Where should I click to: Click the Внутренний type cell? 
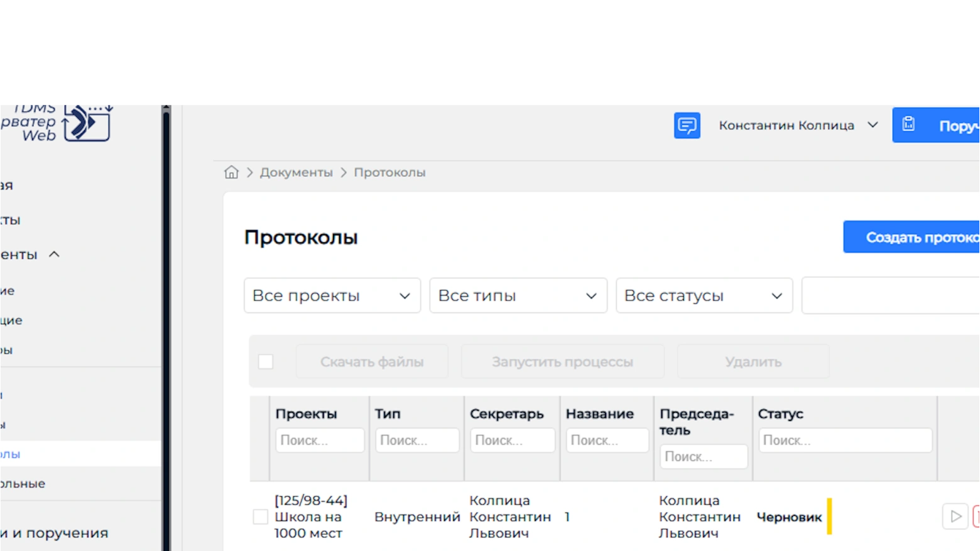(x=417, y=517)
